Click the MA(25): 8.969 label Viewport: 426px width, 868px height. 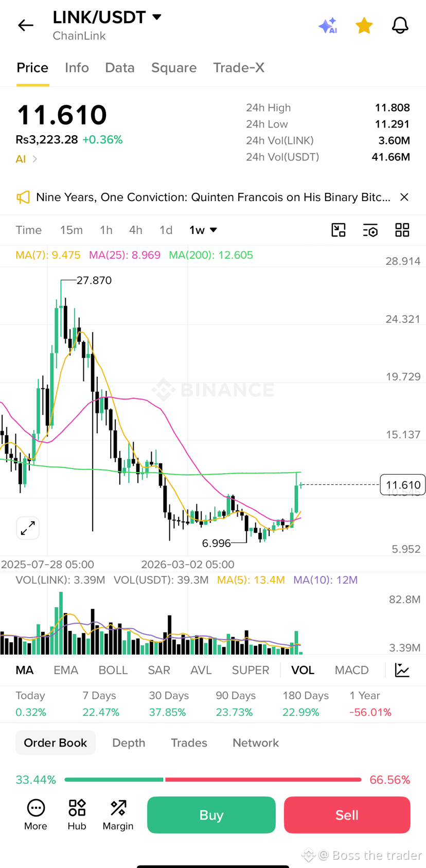(125, 255)
